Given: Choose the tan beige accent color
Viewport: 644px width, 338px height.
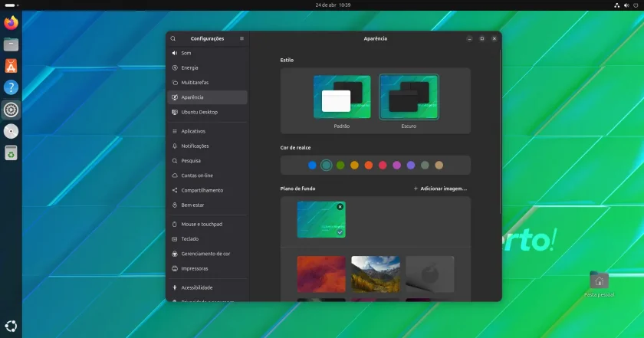Looking at the screenshot, I should coord(439,165).
